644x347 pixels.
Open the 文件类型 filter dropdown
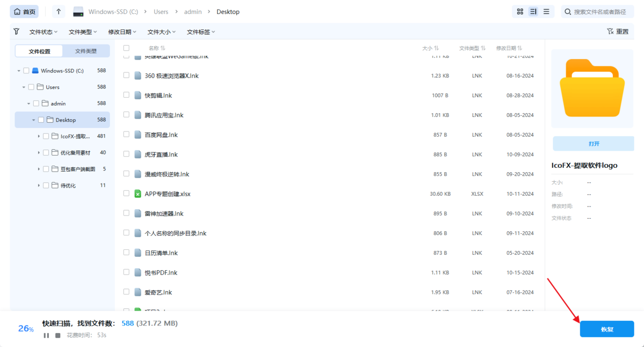pyautogui.click(x=83, y=32)
